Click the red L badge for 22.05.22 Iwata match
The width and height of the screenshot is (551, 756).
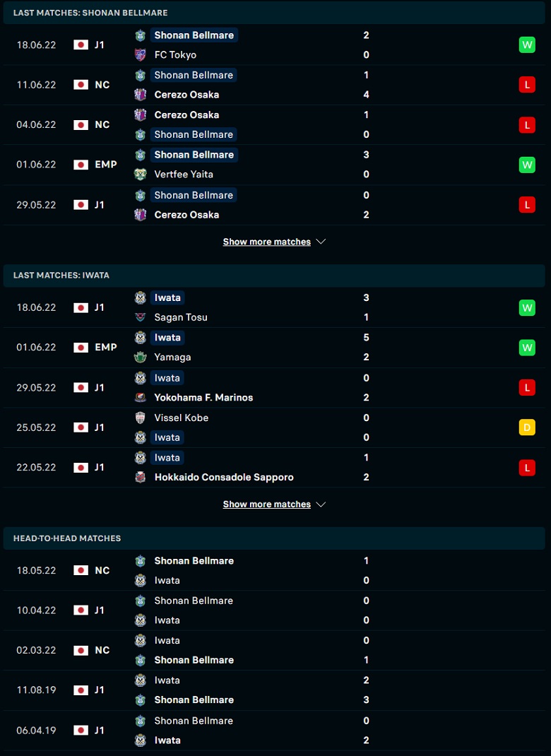tap(527, 468)
